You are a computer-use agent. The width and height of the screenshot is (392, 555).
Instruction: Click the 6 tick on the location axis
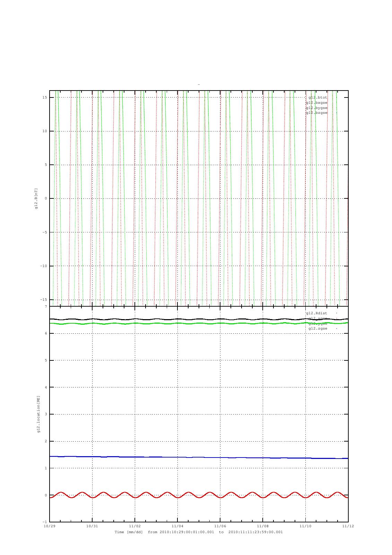pyautogui.click(x=46, y=334)
